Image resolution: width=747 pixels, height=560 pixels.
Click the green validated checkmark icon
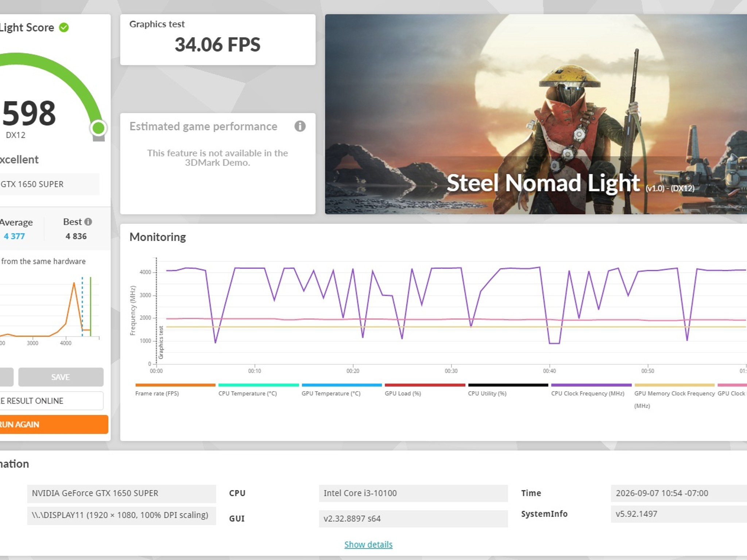click(64, 28)
